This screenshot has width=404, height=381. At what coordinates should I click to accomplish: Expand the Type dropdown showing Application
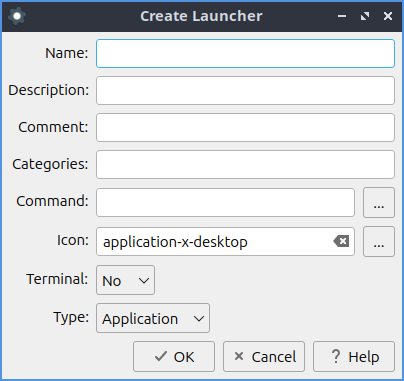(153, 318)
